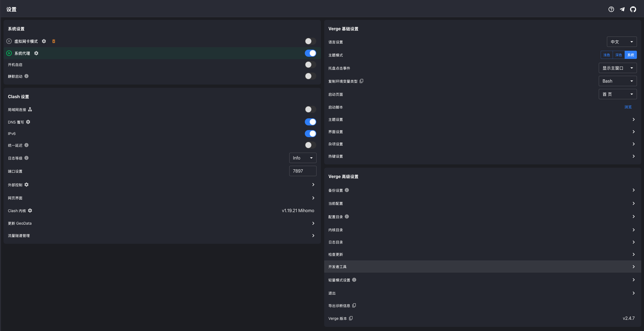Click the 浏览 link for startup script

628,107
